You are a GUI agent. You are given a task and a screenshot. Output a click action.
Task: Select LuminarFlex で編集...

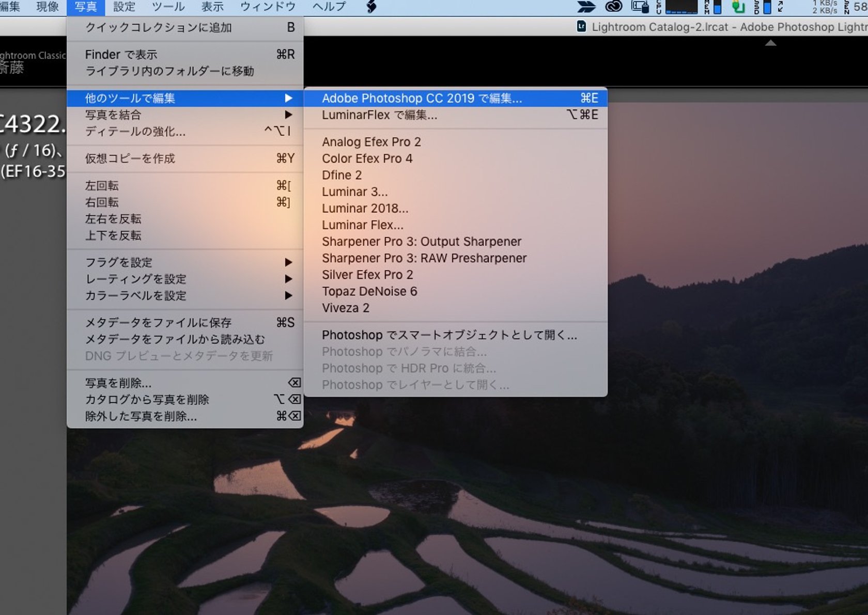click(x=456, y=115)
